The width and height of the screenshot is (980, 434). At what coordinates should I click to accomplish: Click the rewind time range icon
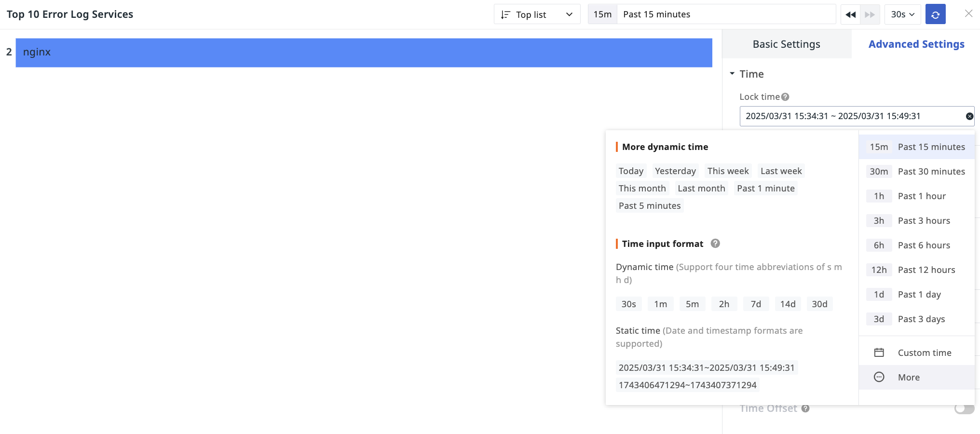851,14
